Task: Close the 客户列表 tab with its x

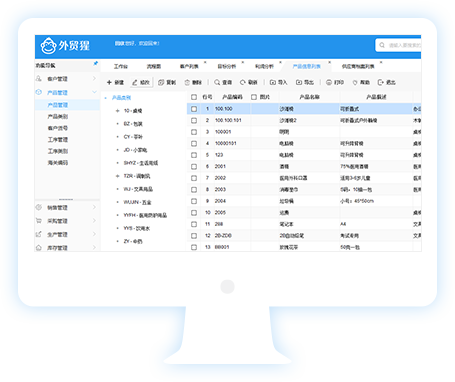Action: [205, 62]
